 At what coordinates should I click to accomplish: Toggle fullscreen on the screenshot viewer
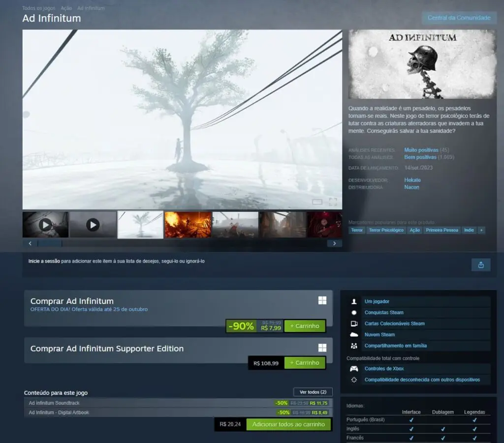coord(333,202)
